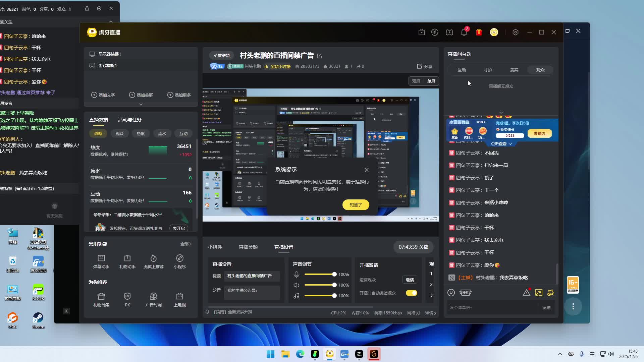644x362 pixels.
Task: Toggle 开播时自动邀请观众 switch
Action: (411, 293)
